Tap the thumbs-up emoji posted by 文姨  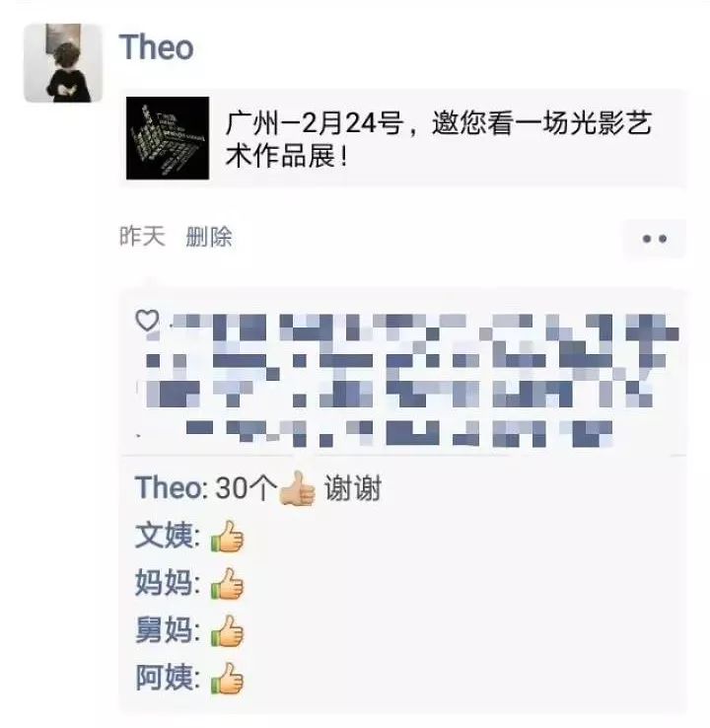[x=228, y=537]
